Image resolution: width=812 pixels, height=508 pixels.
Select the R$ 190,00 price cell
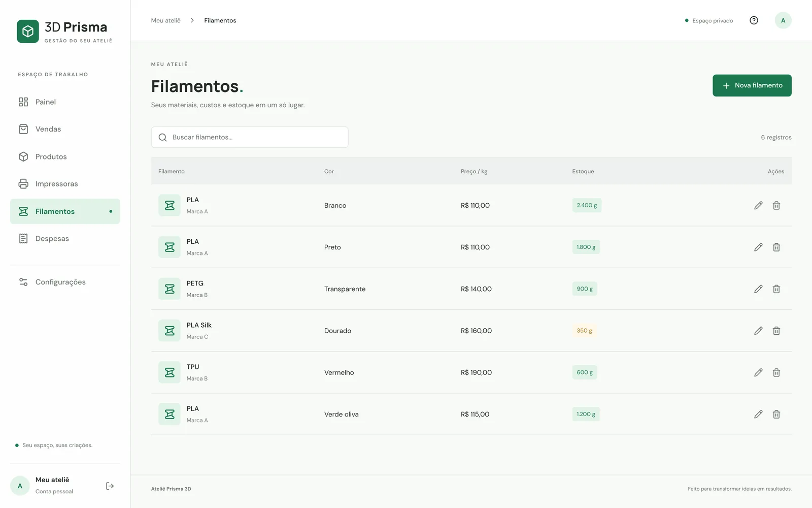[476, 372]
